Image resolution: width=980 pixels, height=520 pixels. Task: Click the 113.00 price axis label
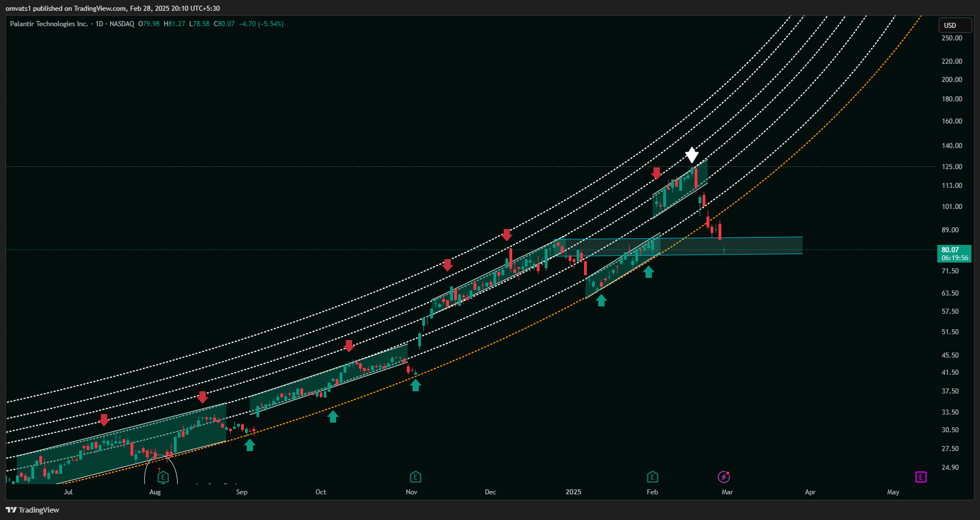[952, 186]
